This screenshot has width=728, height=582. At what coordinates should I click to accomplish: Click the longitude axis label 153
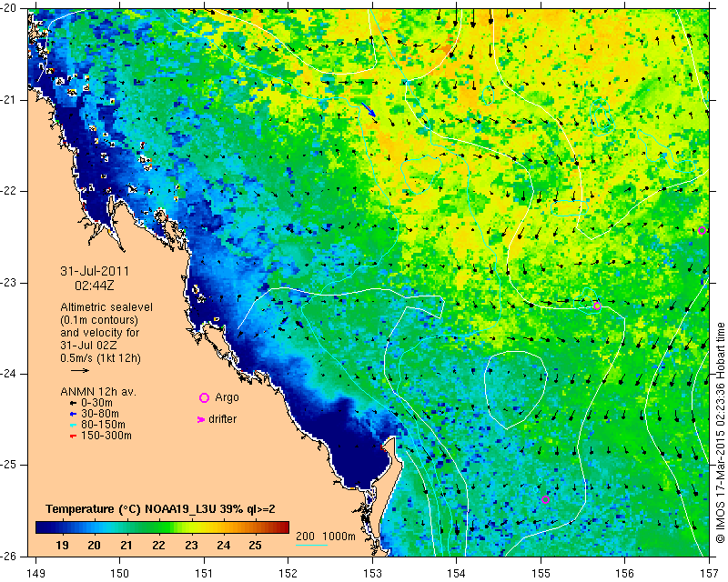click(372, 574)
